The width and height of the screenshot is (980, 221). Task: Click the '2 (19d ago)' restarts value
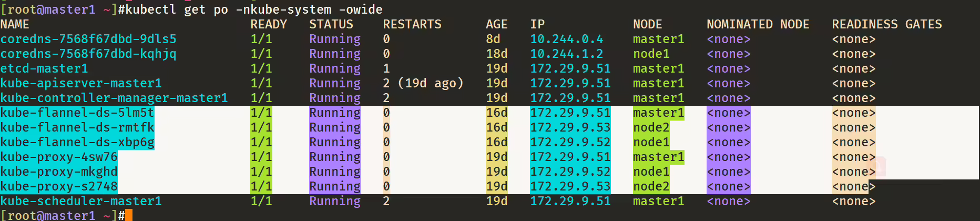click(x=423, y=83)
